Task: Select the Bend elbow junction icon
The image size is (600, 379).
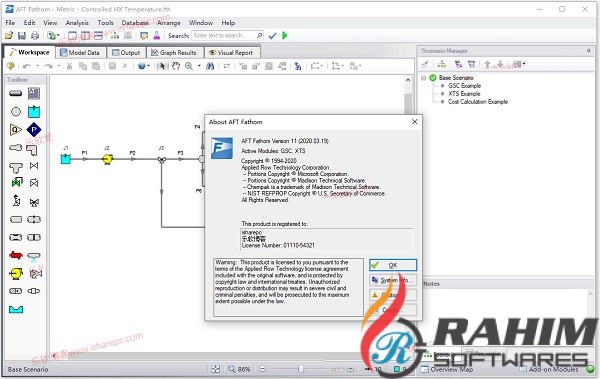Action: coord(33,149)
